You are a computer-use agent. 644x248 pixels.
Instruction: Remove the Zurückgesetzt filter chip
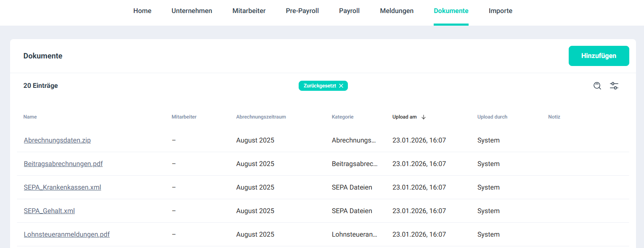(341, 86)
